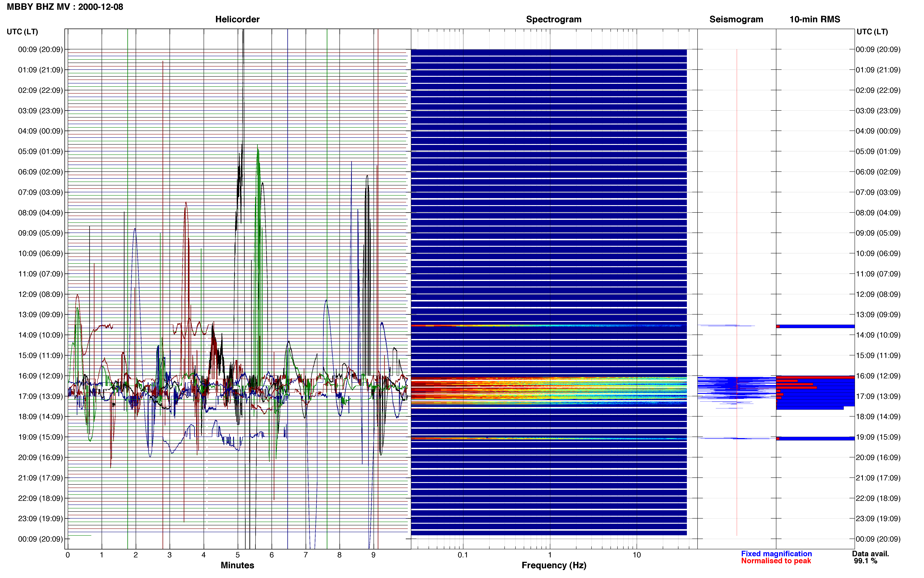Viewport: 924px width, 578px height.
Task: Click the left 'UTC (LT)' axis label
Action: pyautogui.click(x=22, y=32)
